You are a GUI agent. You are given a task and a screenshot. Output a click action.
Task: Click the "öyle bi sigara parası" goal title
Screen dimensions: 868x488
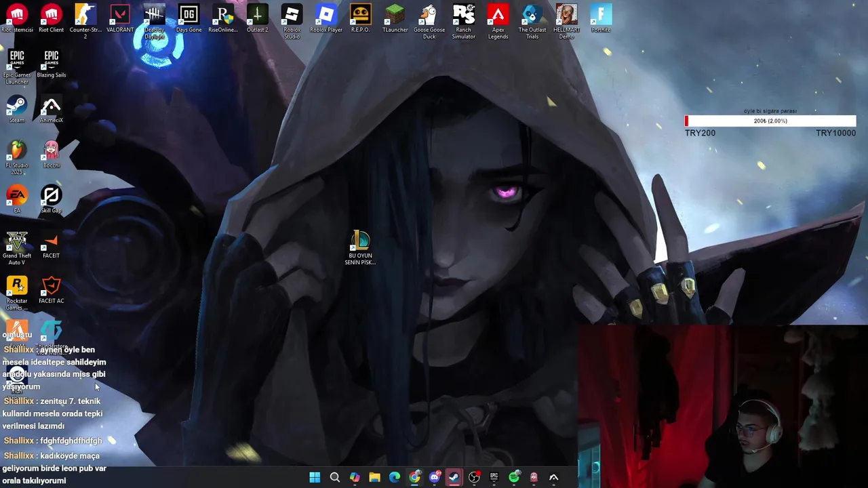[770, 111]
